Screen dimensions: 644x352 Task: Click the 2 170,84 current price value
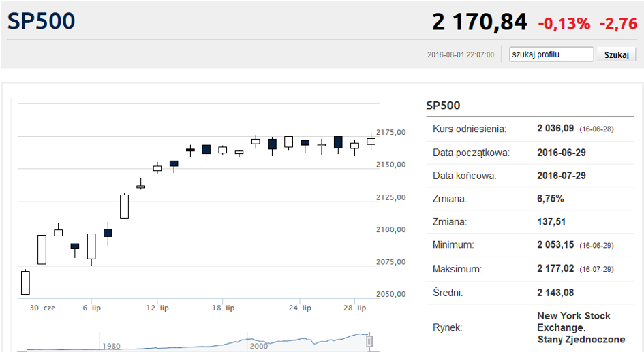[479, 22]
